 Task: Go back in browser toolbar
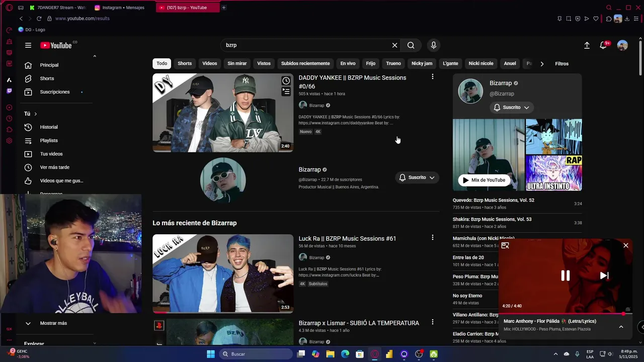[21, 19]
